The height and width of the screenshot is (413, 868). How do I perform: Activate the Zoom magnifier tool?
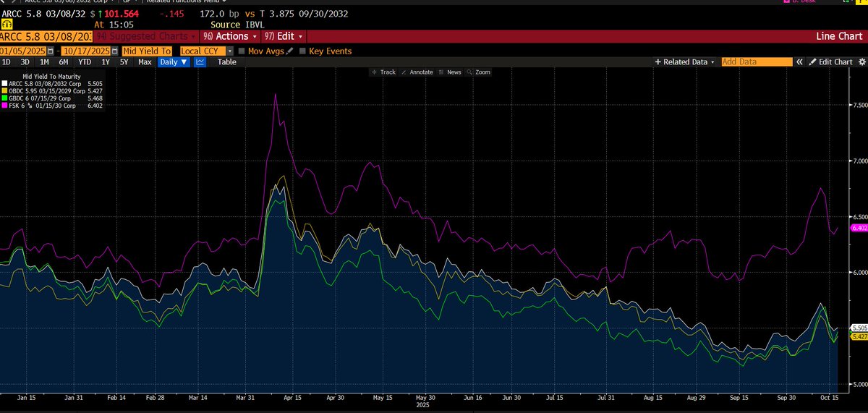click(x=479, y=72)
